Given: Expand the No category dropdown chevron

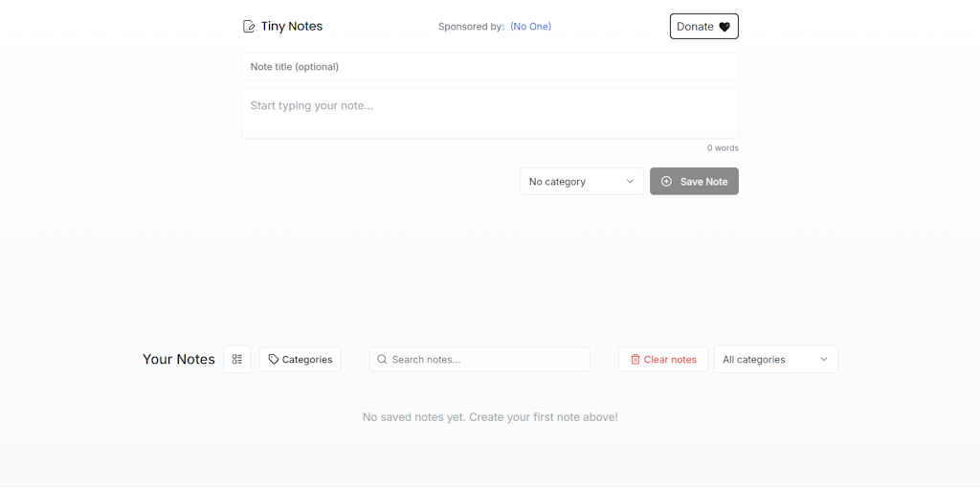Looking at the screenshot, I should (630, 181).
